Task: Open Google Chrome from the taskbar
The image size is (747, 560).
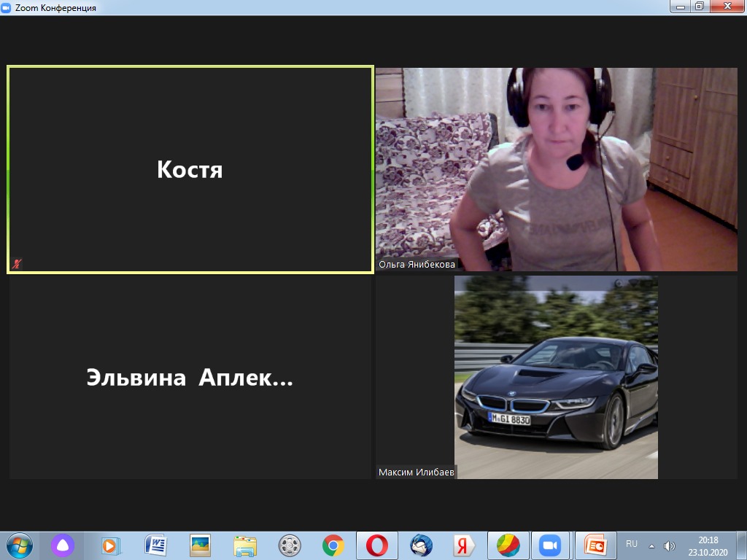Action: click(x=333, y=545)
